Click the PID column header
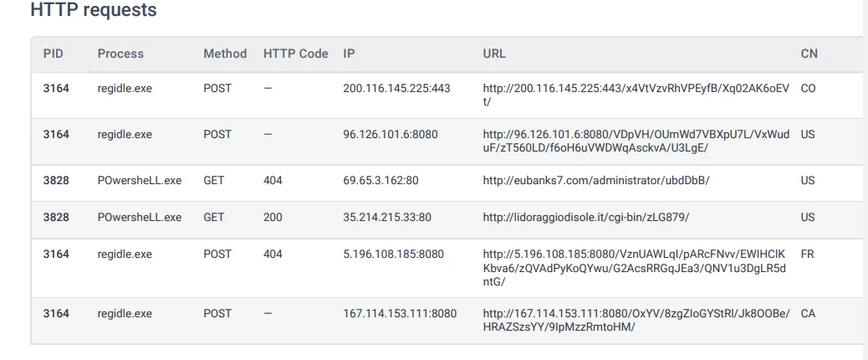 tap(54, 54)
